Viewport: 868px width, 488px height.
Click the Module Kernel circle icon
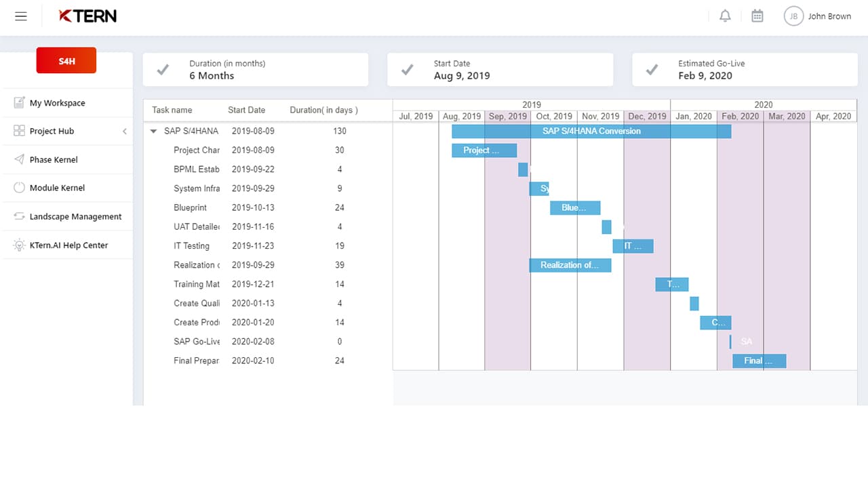[x=19, y=188]
